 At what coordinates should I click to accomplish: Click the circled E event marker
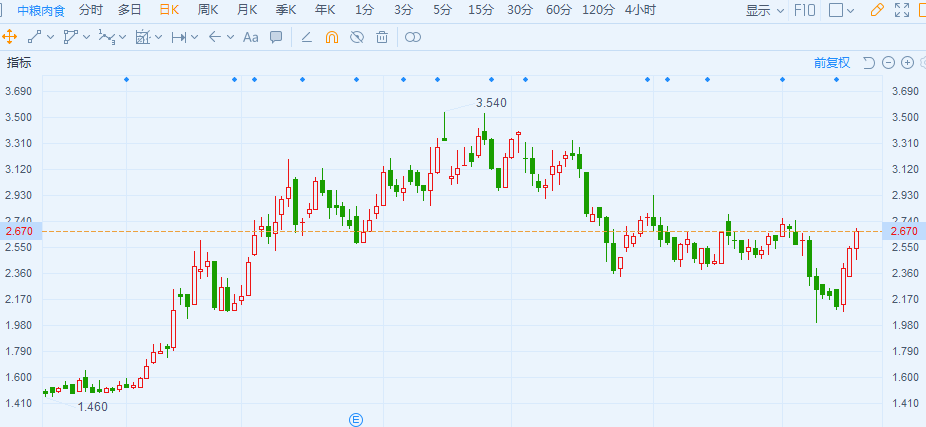pos(356,420)
